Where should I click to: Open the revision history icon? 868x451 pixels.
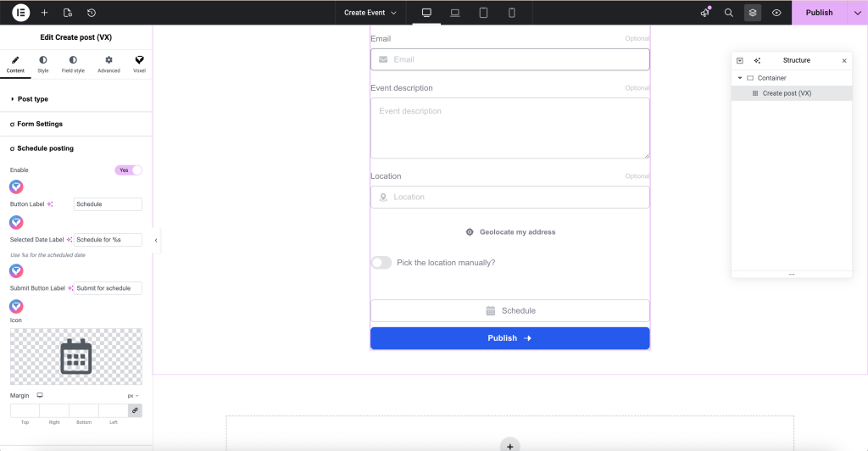(91, 13)
